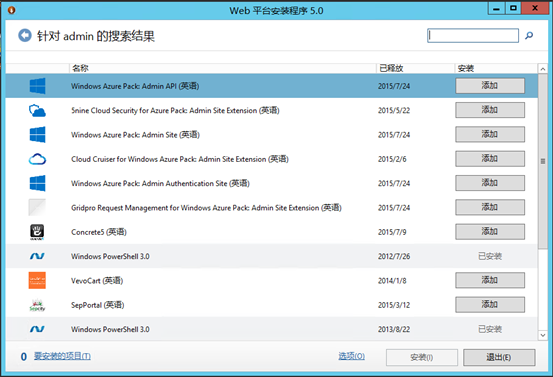Add Windows Azure Pack: Admin API

click(x=490, y=86)
